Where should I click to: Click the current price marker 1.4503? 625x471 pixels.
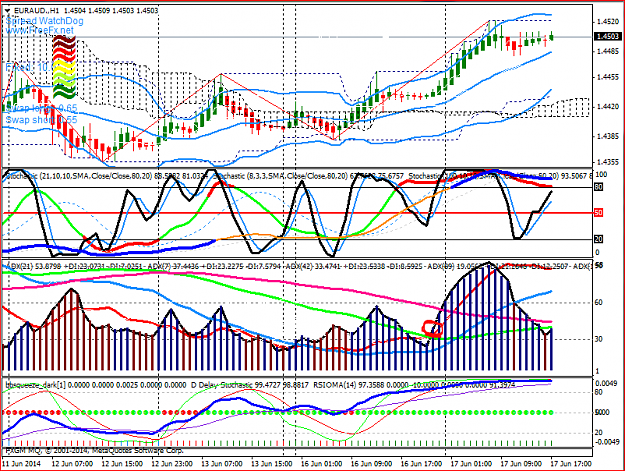pos(607,37)
